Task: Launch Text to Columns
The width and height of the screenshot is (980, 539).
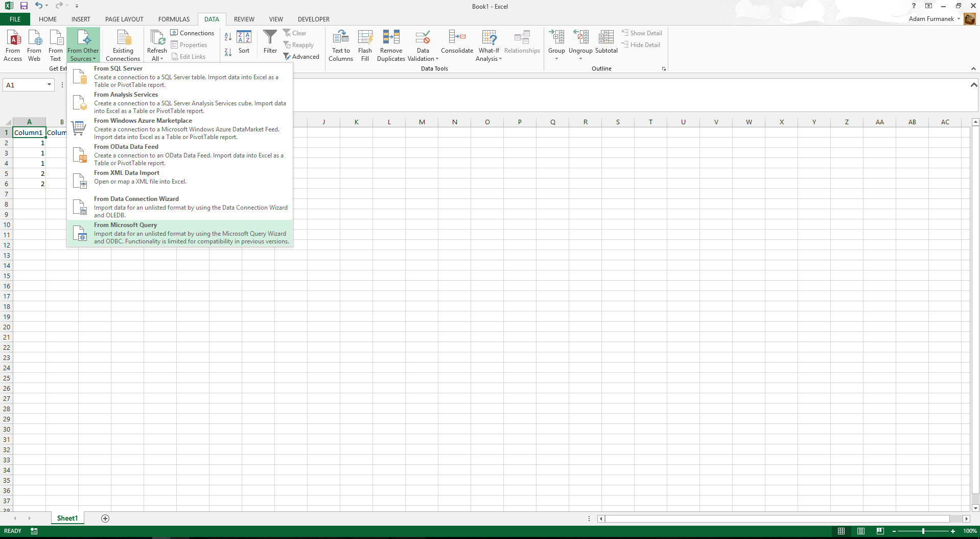Action: [x=341, y=45]
